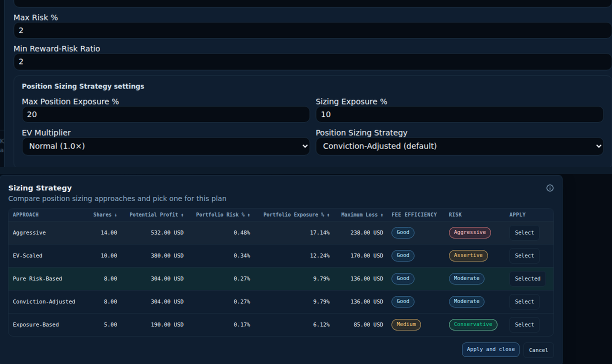This screenshot has height=364, width=612.
Task: Open the Sizing Strategy info icon
Action: [x=550, y=188]
